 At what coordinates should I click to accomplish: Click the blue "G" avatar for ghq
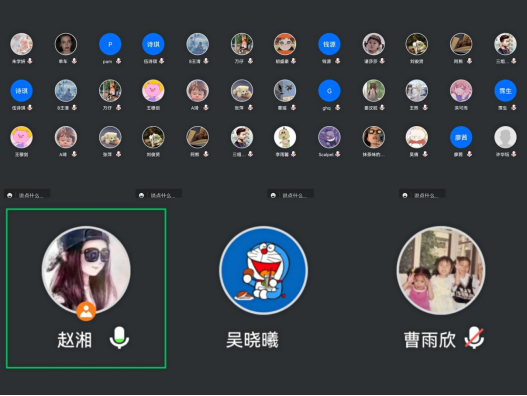pyautogui.click(x=329, y=91)
